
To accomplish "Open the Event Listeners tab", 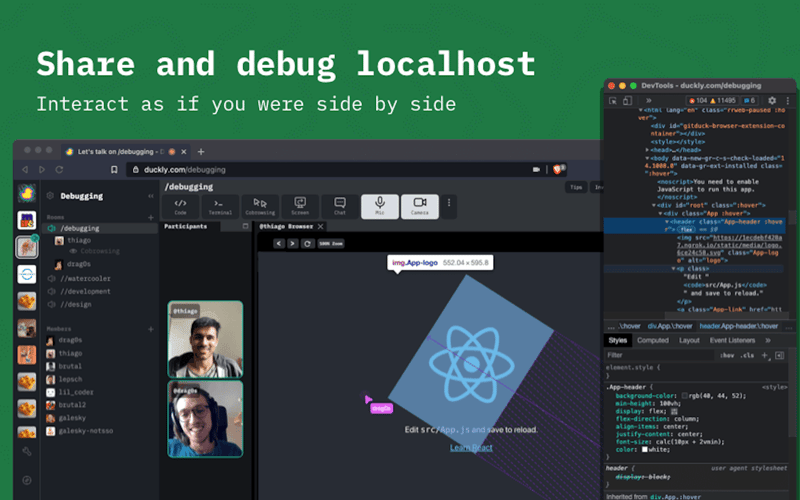I will point(732,340).
